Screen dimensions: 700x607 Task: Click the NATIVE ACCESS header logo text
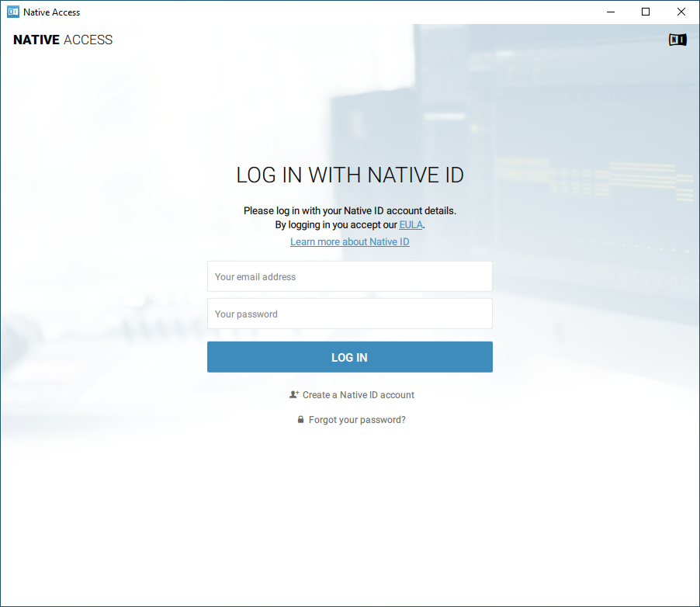tap(63, 40)
